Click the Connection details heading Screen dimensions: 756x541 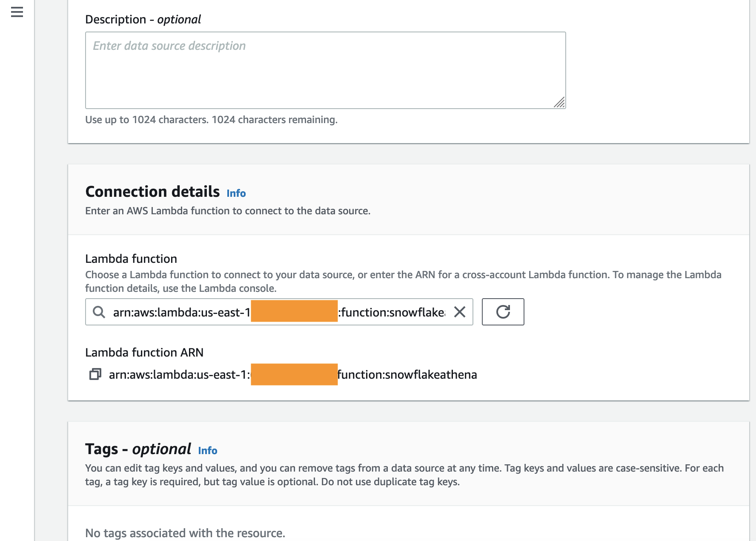(x=152, y=192)
